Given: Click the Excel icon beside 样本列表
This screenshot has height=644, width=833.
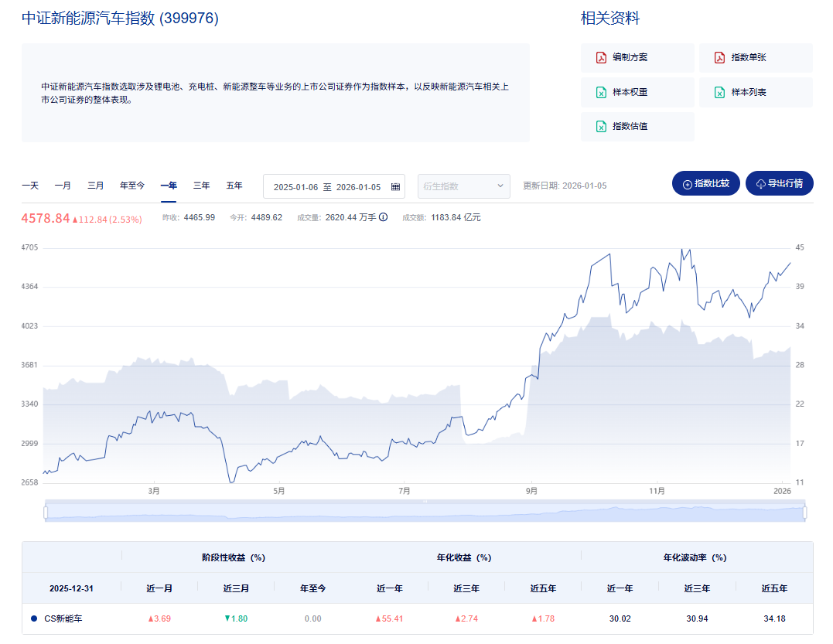Looking at the screenshot, I should pyautogui.click(x=719, y=93).
